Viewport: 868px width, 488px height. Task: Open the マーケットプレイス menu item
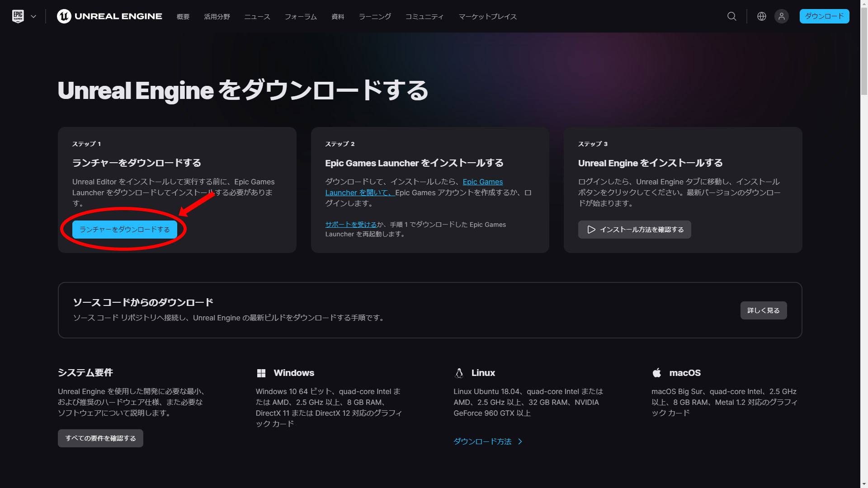[488, 17]
